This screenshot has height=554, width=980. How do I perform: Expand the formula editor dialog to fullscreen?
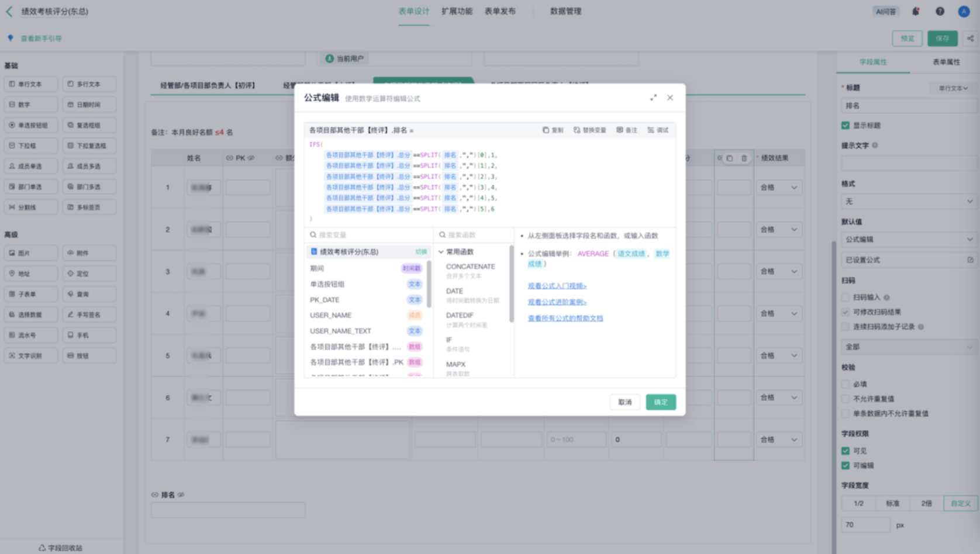point(653,98)
